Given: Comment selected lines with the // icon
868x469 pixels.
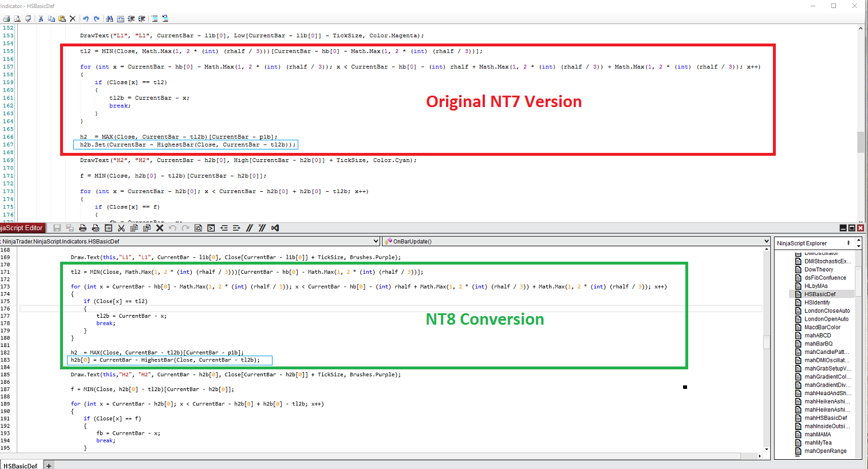Looking at the screenshot, I should tap(250, 228).
